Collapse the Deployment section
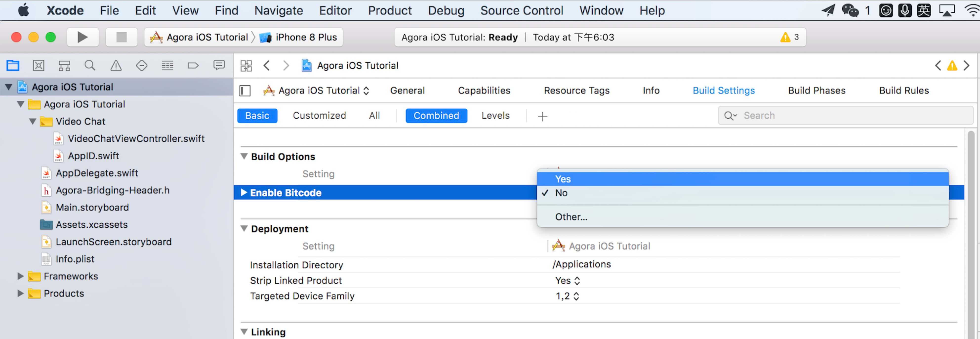Viewport: 980px width, 339px height. pyautogui.click(x=244, y=229)
